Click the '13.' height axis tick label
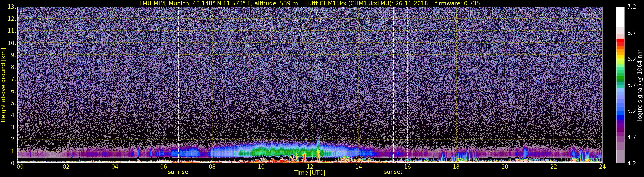The height and width of the screenshot is (177, 644). coord(12,7)
